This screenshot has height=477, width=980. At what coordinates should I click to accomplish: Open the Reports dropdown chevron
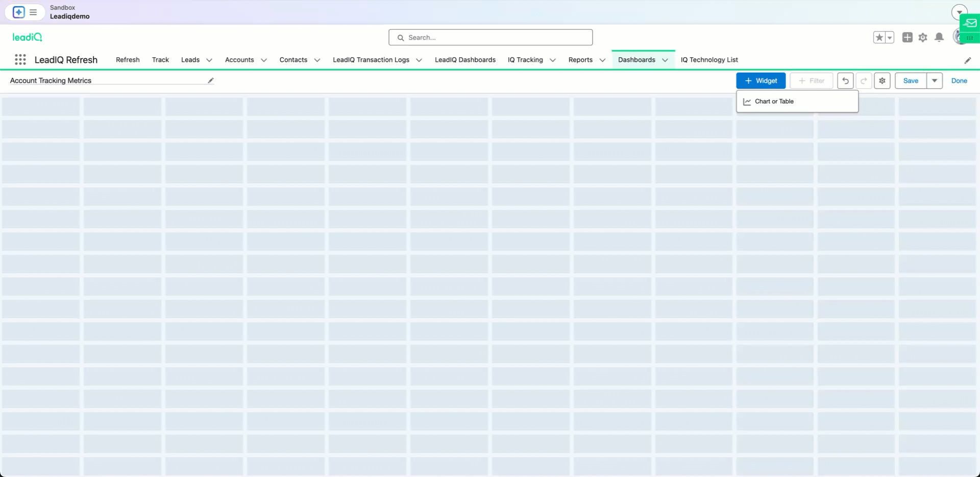tap(602, 60)
